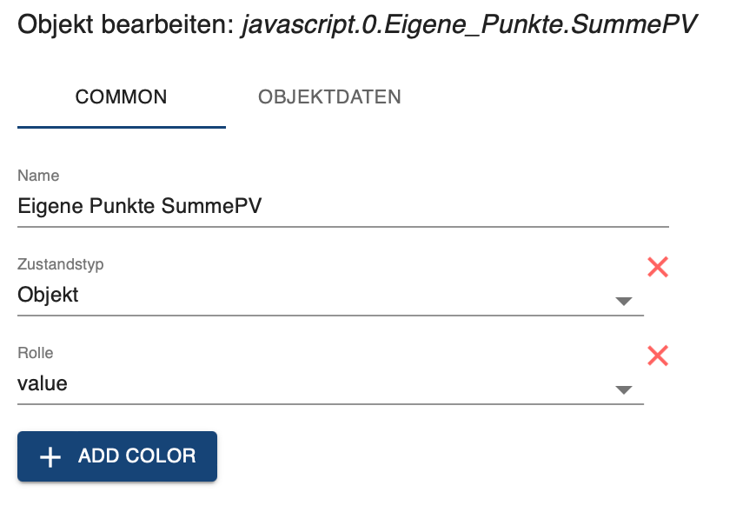Click the empty right part of Name field

pos(521,206)
